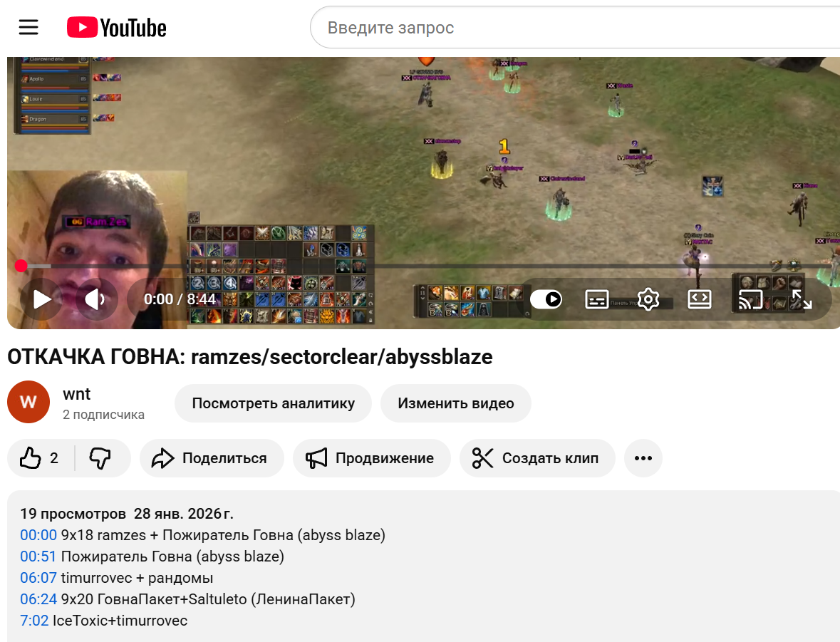
Task: Open the more actions ellipsis menu
Action: (643, 457)
